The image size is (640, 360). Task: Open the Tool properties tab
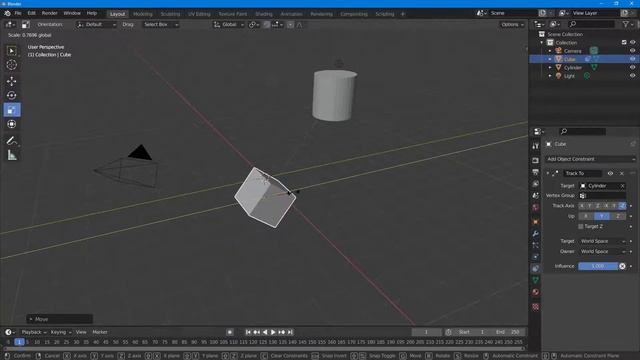tap(536, 146)
